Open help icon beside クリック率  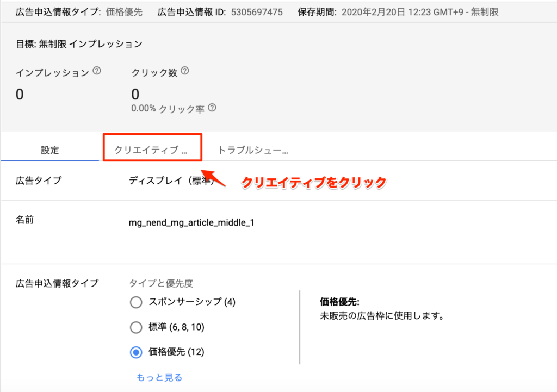tap(212, 108)
